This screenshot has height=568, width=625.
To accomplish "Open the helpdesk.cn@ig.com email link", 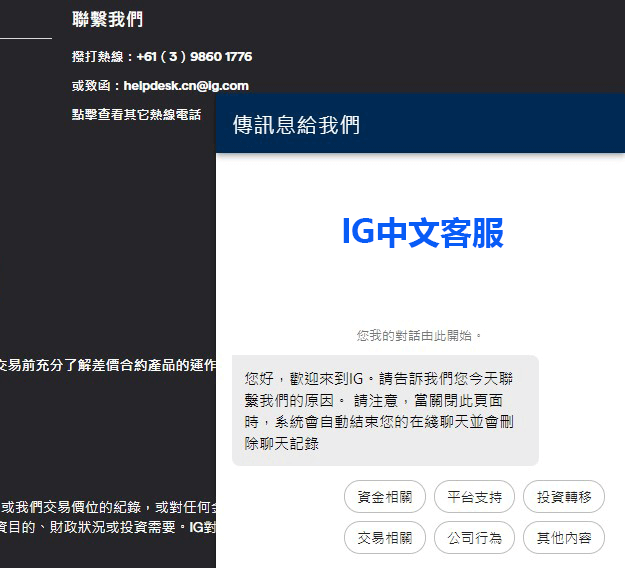I will (186, 86).
